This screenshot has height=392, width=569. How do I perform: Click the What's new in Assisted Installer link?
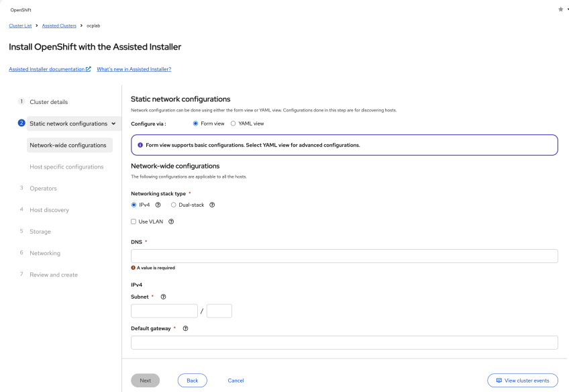pos(134,68)
